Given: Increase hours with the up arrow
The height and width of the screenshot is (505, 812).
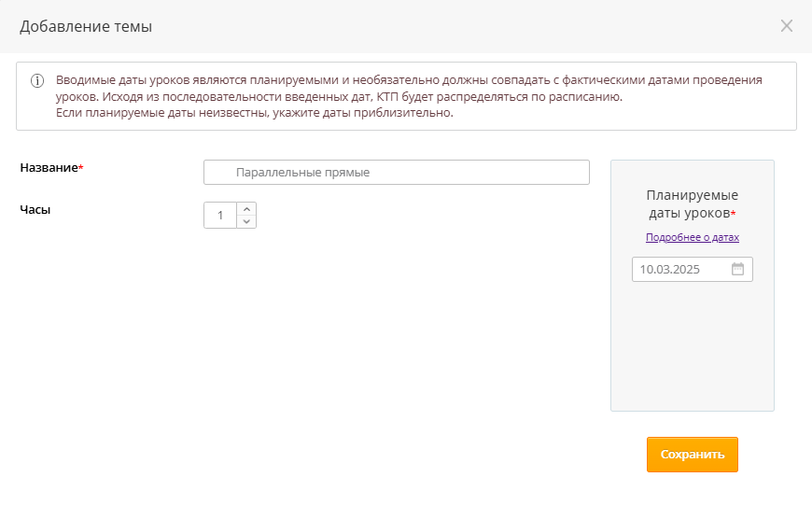Looking at the screenshot, I should [x=246, y=209].
